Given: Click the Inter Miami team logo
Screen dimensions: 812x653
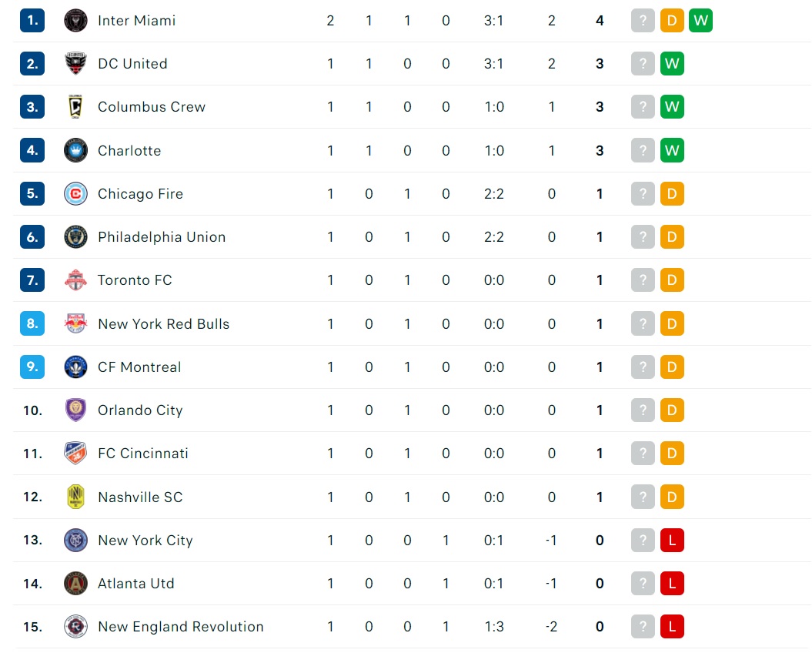Looking at the screenshot, I should (75, 21).
